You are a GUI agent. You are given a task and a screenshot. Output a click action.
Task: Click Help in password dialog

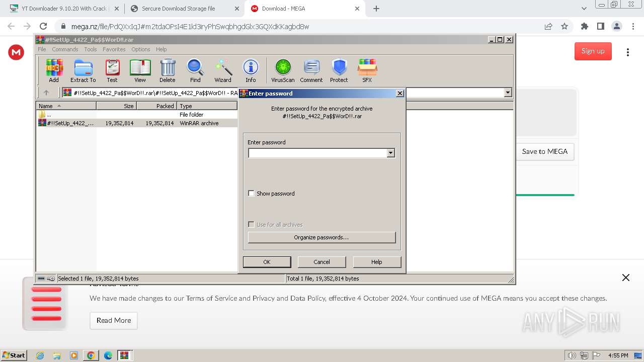pos(377,262)
